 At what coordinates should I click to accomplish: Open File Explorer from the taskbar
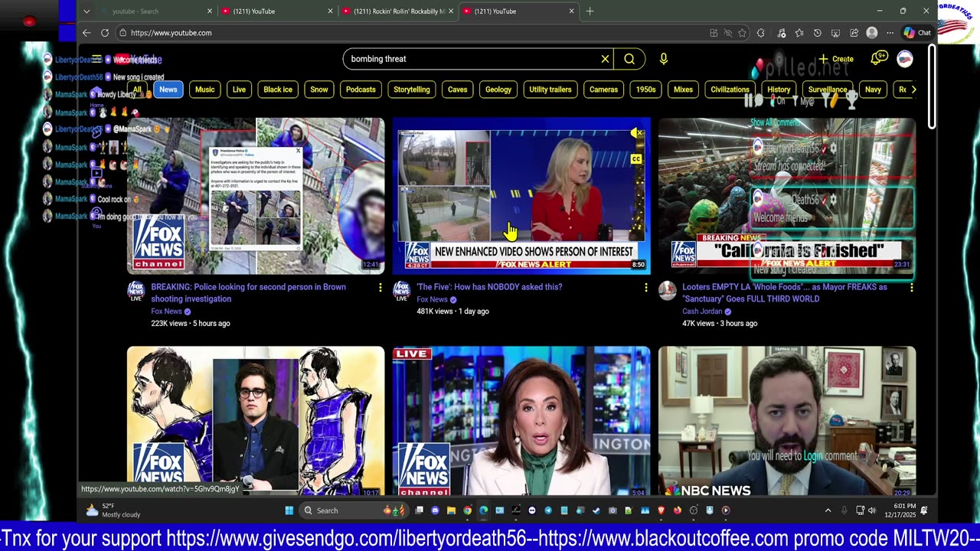451,510
